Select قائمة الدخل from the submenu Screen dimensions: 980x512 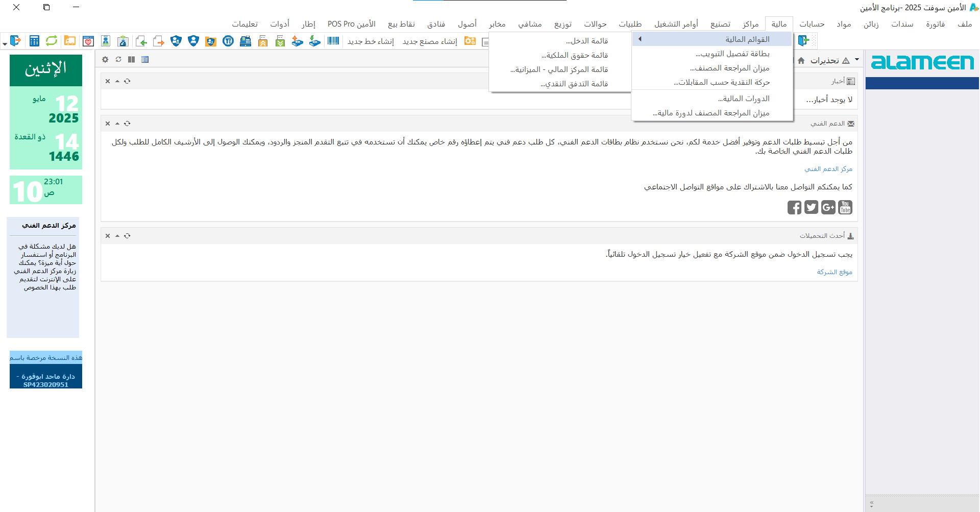[x=587, y=41]
